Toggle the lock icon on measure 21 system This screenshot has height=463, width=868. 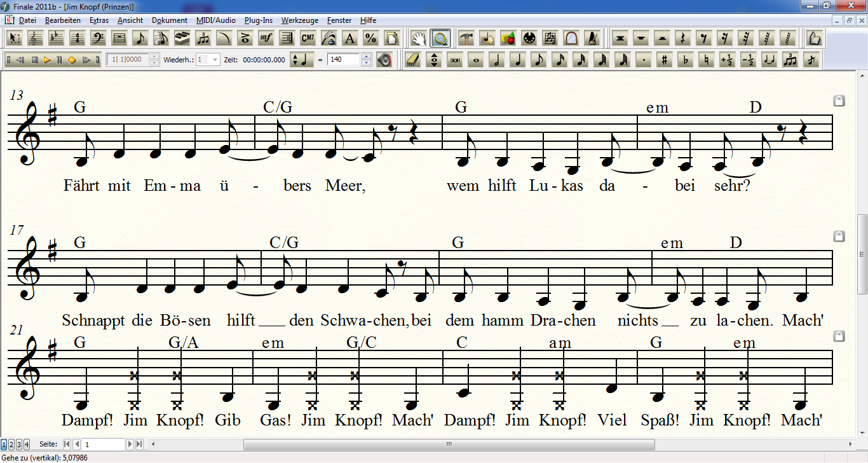[838, 336]
